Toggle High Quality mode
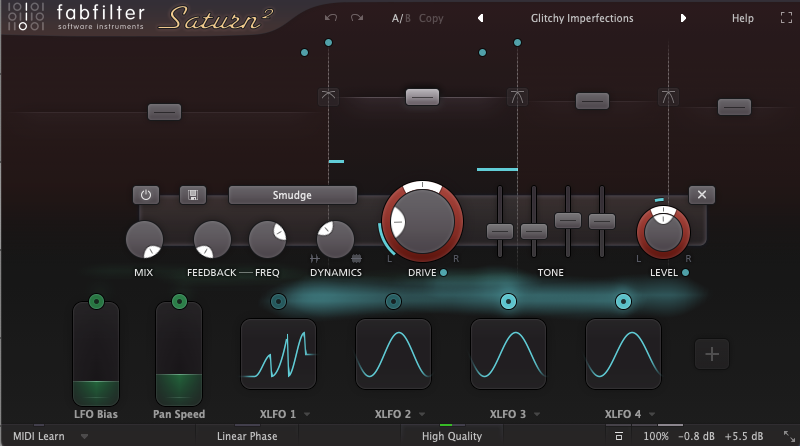 click(x=452, y=436)
